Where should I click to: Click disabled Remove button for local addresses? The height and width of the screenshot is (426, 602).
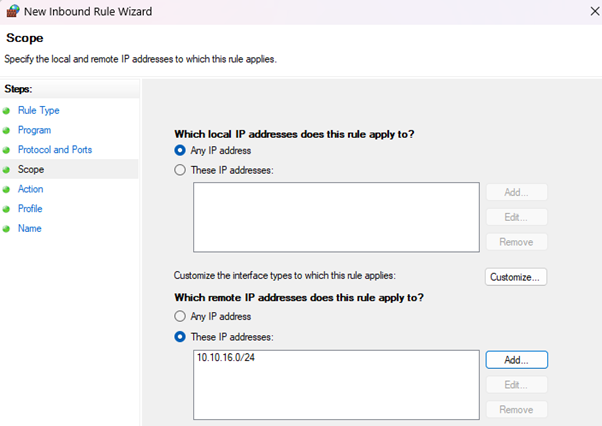click(516, 242)
